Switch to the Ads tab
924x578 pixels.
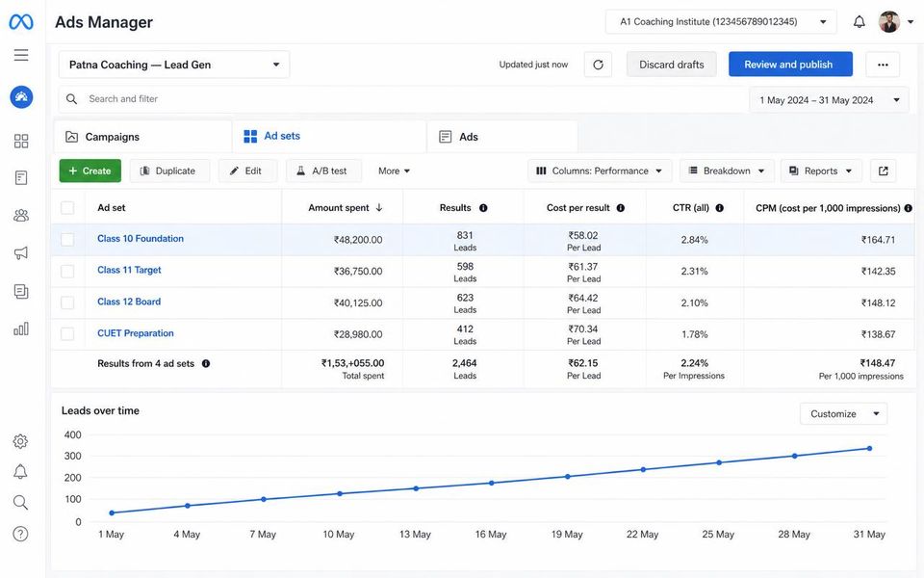tap(502, 137)
